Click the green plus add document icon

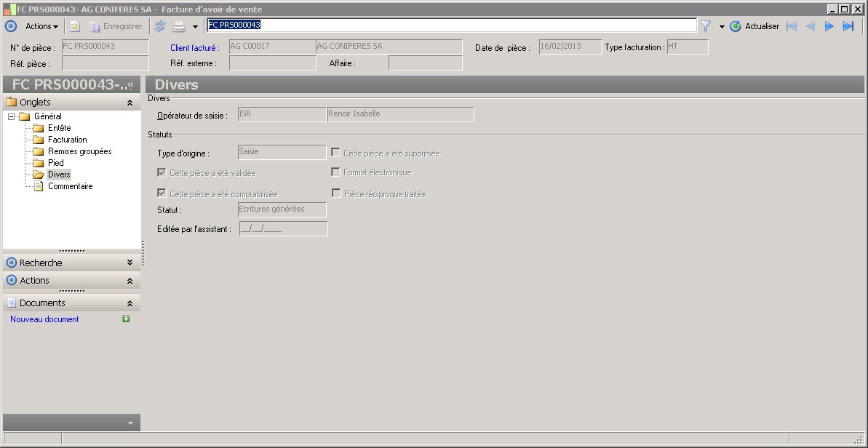click(126, 319)
